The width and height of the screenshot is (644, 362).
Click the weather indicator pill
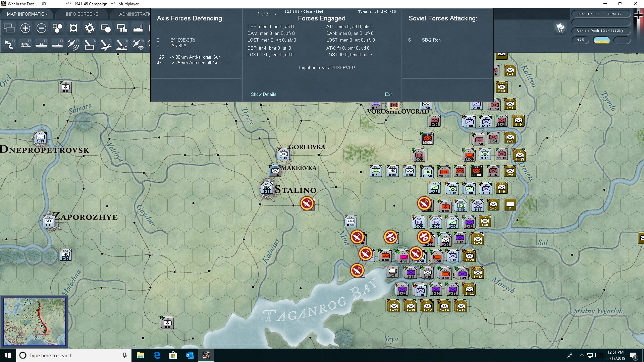point(602,40)
